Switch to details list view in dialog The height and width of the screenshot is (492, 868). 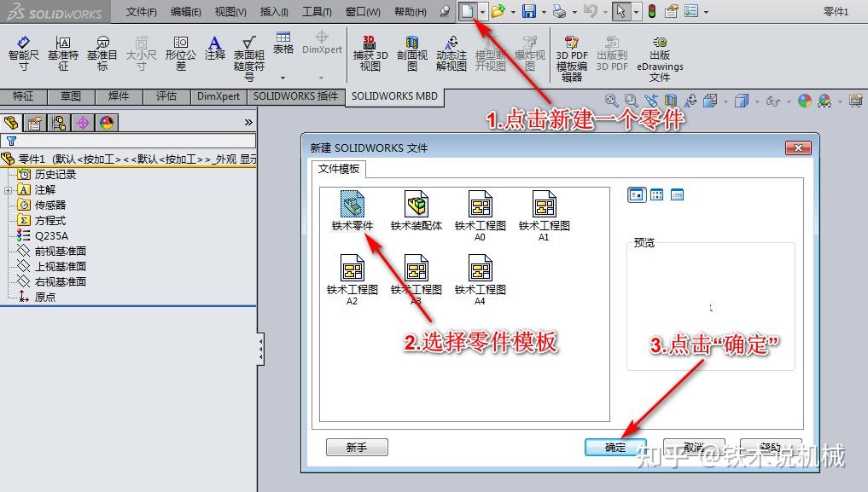677,194
